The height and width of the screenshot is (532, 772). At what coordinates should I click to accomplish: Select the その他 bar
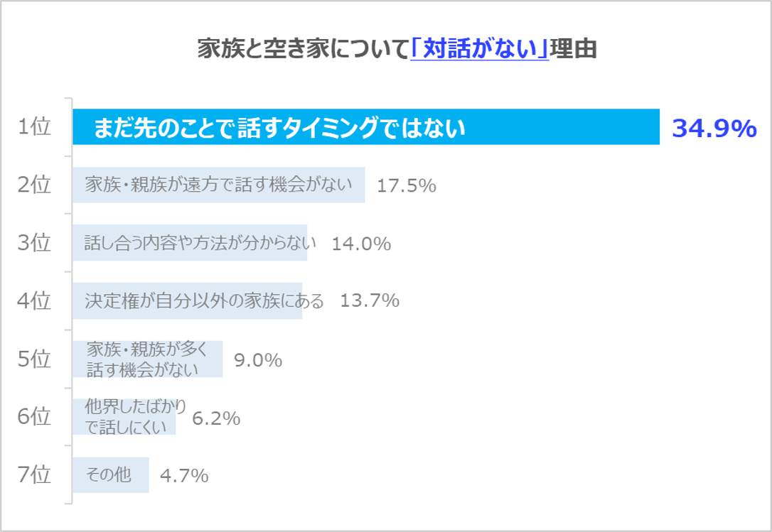pos(110,474)
